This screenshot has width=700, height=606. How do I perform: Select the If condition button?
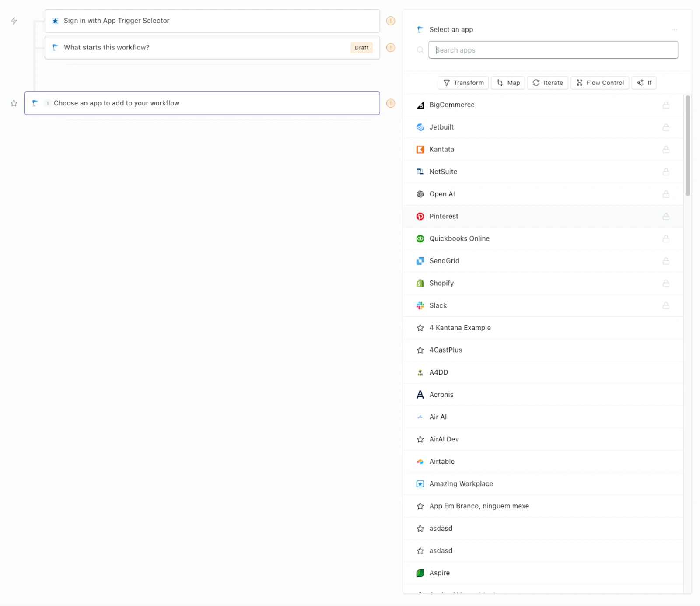[644, 83]
